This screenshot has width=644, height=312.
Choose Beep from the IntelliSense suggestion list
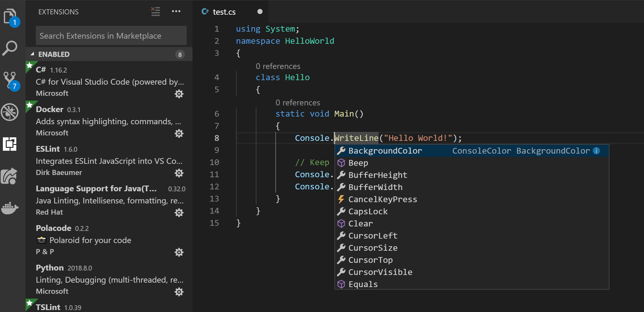click(358, 163)
